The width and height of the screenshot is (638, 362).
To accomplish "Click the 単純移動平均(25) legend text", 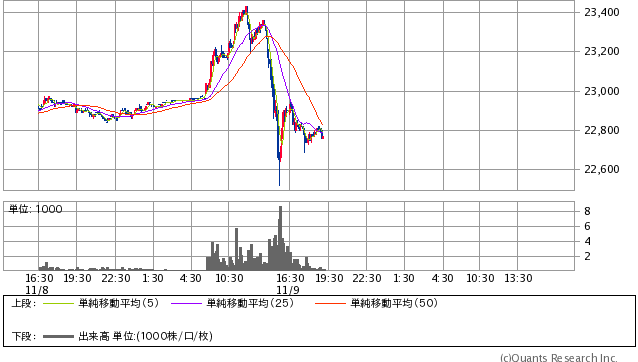I will point(250,303).
